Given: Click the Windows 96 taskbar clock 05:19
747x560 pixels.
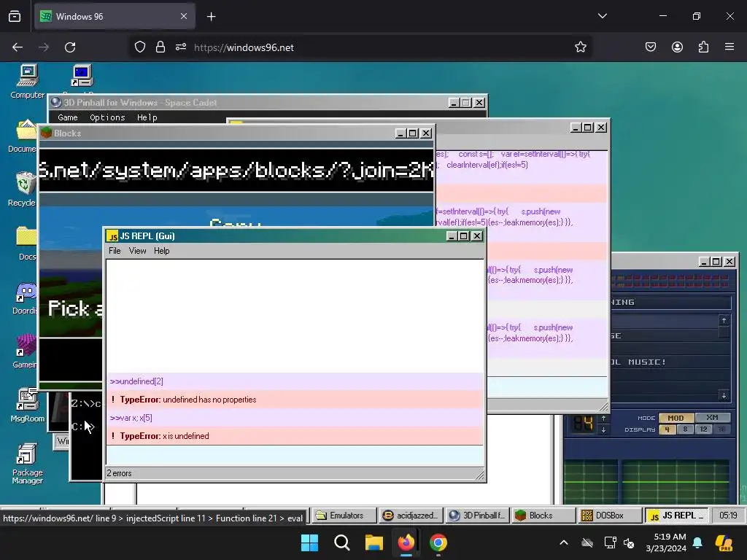Looking at the screenshot, I should click(x=728, y=516).
